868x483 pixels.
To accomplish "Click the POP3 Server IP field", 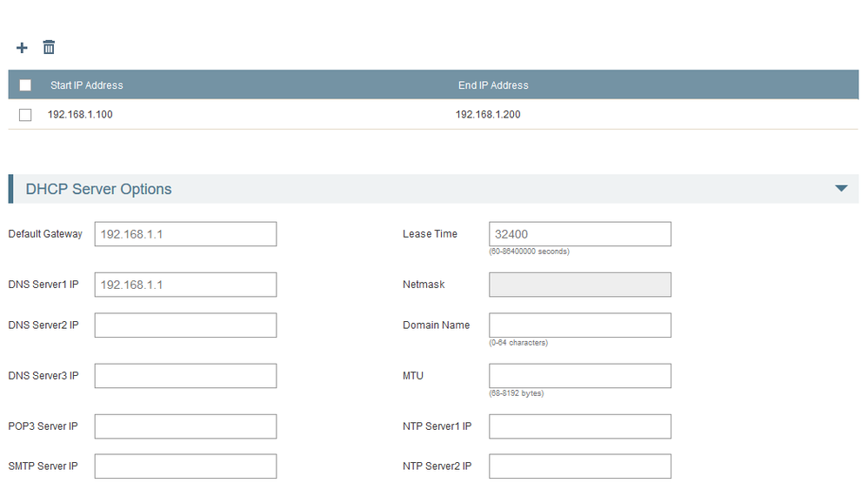I will [x=185, y=426].
